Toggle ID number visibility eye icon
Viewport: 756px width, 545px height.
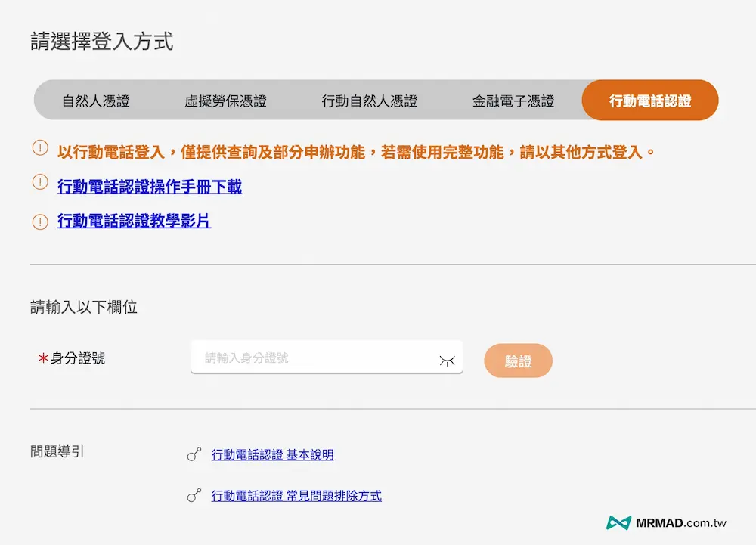447,361
